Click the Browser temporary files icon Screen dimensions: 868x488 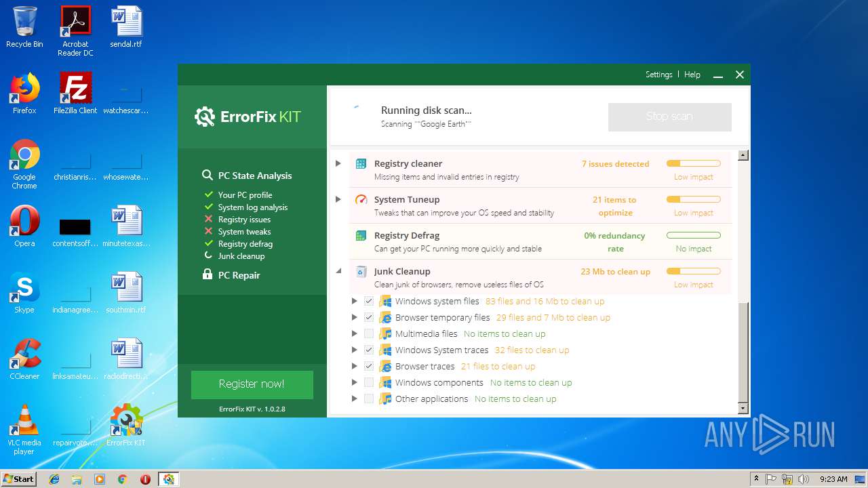(385, 317)
